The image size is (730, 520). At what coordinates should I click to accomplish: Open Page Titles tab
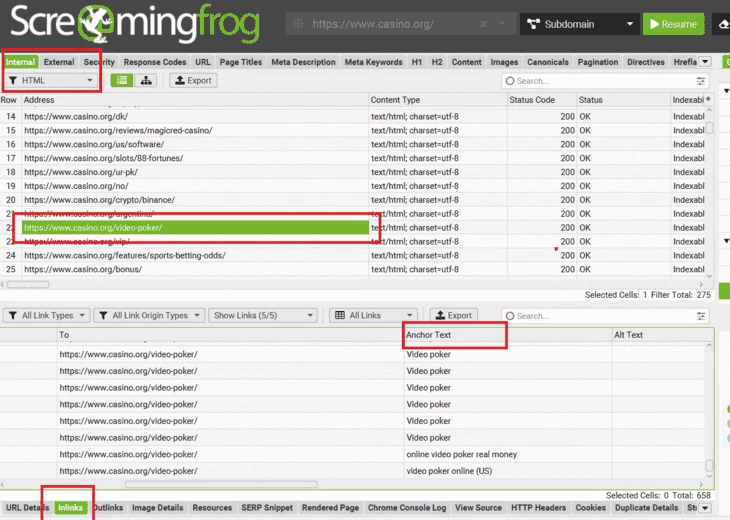point(241,62)
